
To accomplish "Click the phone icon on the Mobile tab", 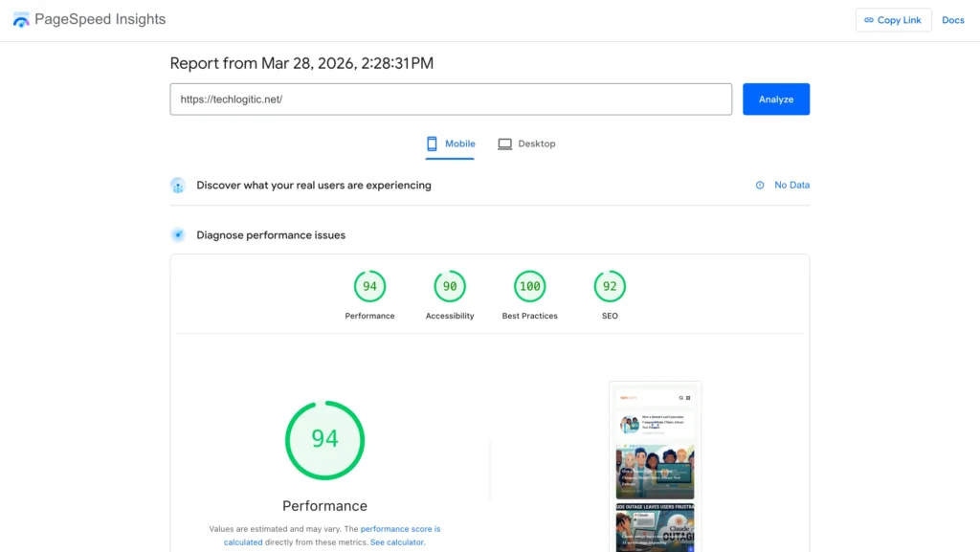I will point(430,144).
